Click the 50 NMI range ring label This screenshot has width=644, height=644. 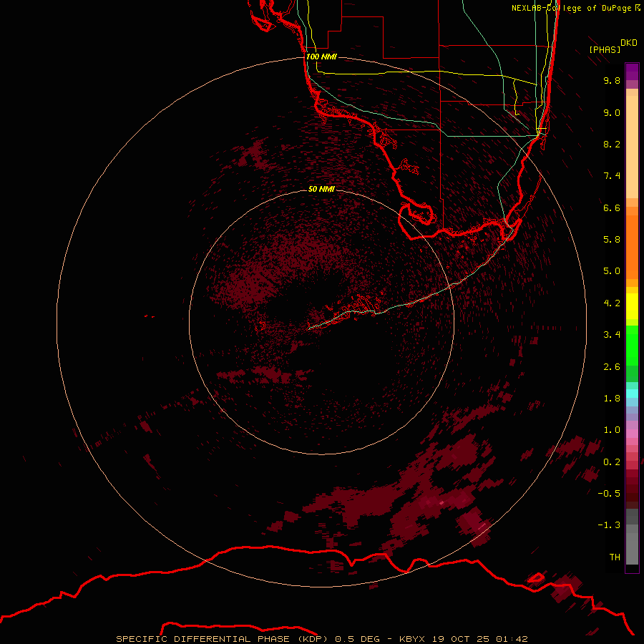(321, 189)
